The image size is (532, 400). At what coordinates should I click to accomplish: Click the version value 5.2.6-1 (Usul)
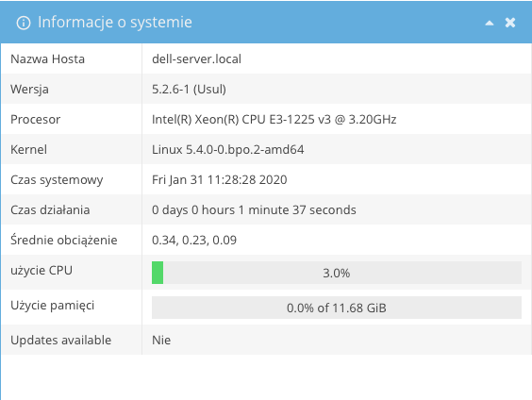click(189, 90)
